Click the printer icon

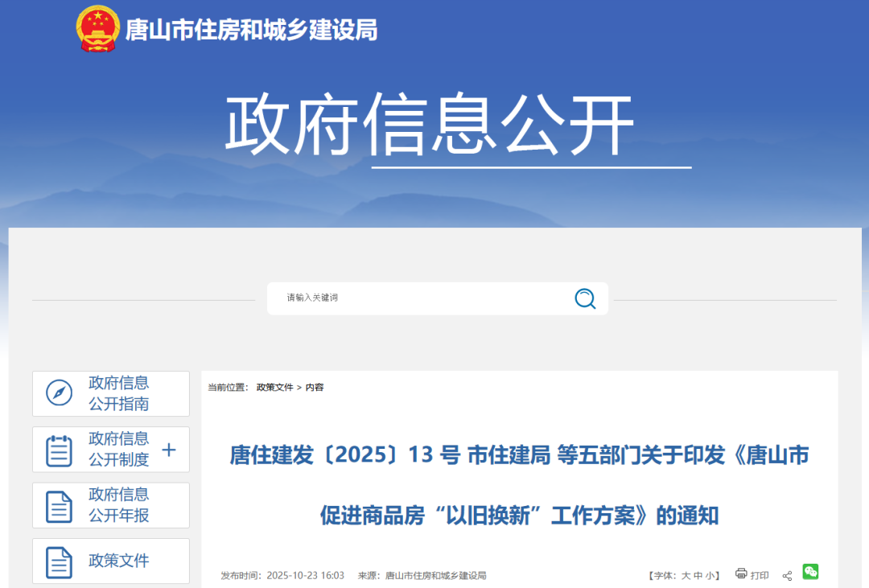pos(740,574)
